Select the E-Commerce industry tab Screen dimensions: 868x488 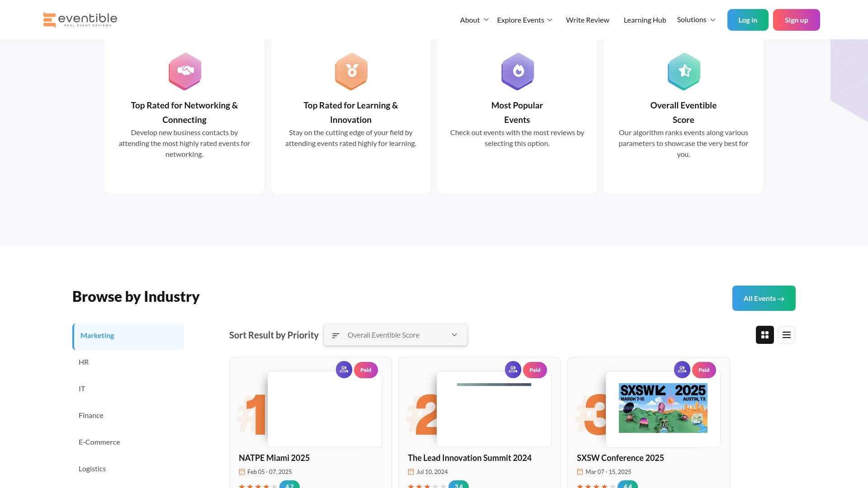128,442
